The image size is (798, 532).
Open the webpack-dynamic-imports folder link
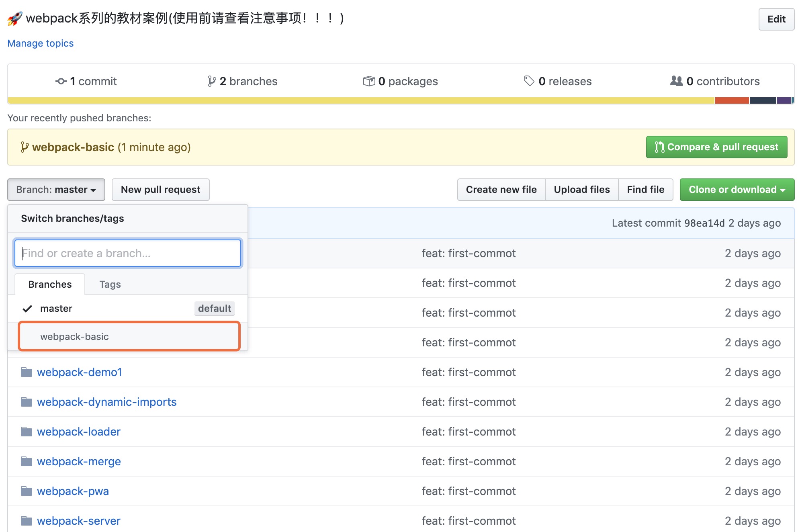[x=106, y=402]
